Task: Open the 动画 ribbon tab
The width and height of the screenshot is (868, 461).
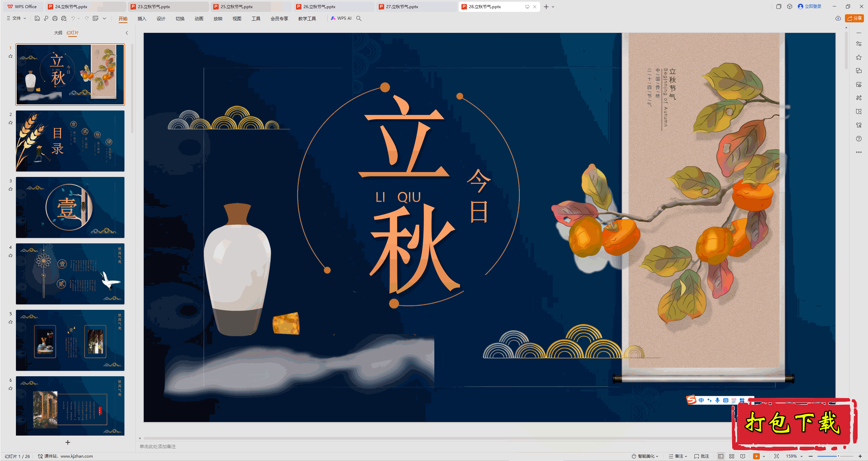Action: coord(199,19)
